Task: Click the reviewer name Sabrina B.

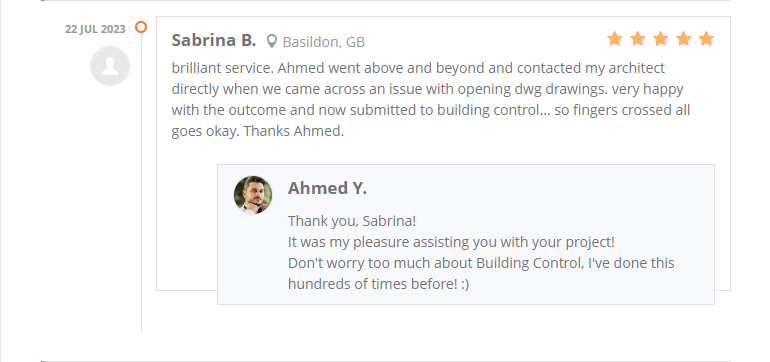Action: pyautogui.click(x=214, y=40)
